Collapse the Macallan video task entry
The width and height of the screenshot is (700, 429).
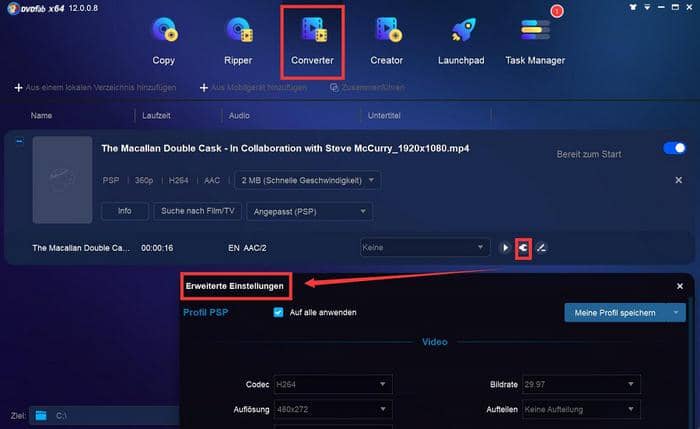(19, 141)
